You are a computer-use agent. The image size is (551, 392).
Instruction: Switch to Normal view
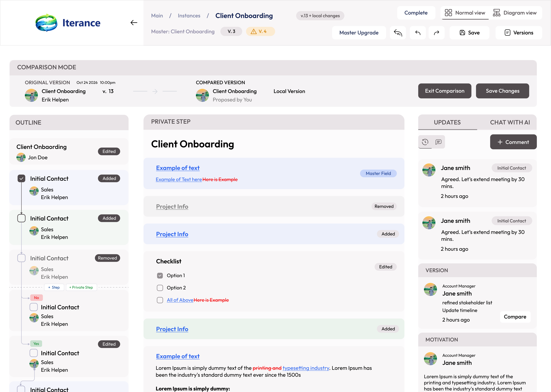click(465, 13)
